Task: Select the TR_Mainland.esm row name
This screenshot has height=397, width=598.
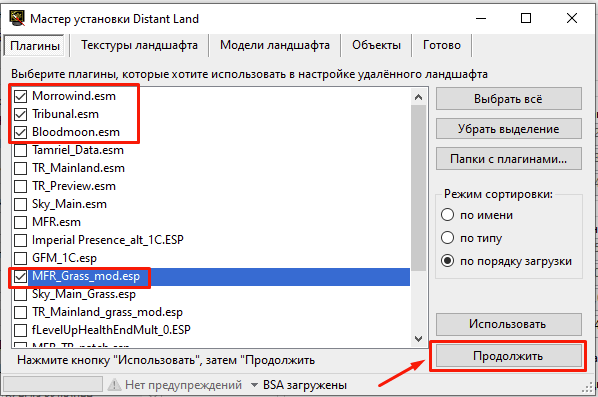Action: [78, 168]
